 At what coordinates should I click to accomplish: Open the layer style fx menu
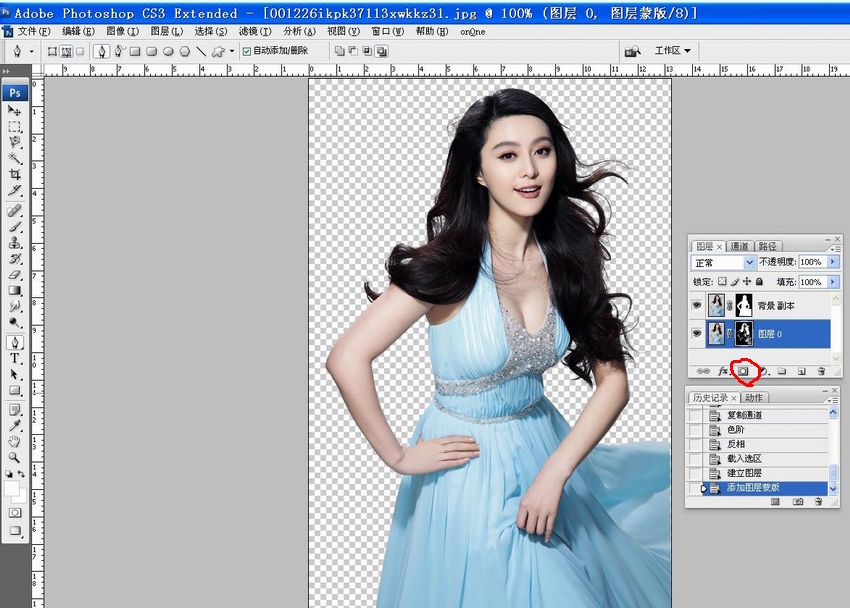point(722,371)
